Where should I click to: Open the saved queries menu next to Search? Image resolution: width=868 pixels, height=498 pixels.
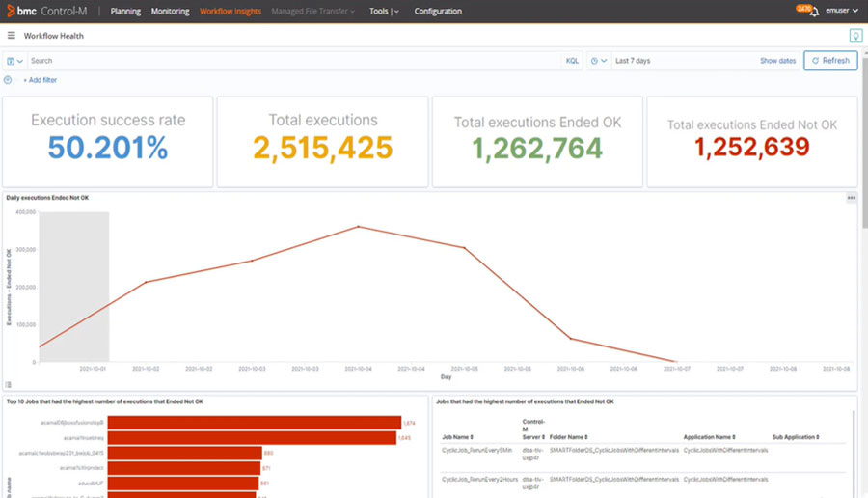pyautogui.click(x=14, y=61)
